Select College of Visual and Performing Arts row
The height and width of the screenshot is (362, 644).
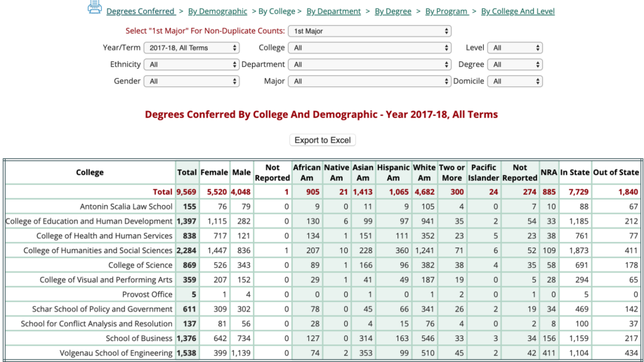[323, 280]
